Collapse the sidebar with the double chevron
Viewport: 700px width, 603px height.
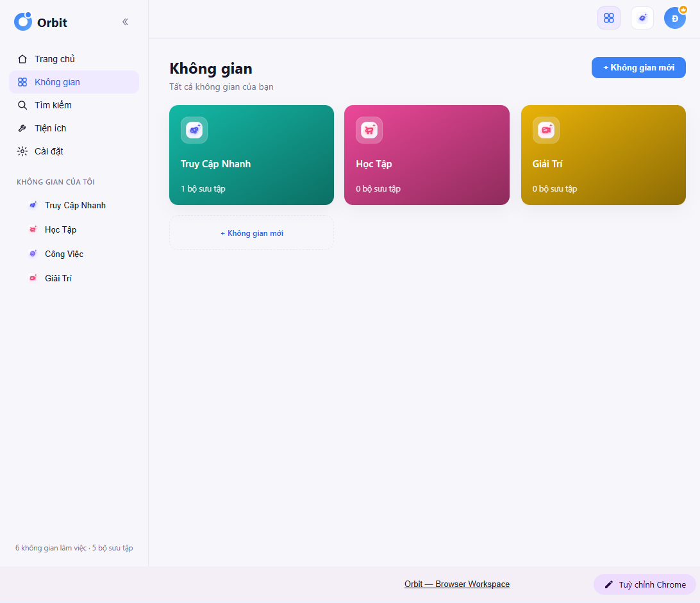126,22
